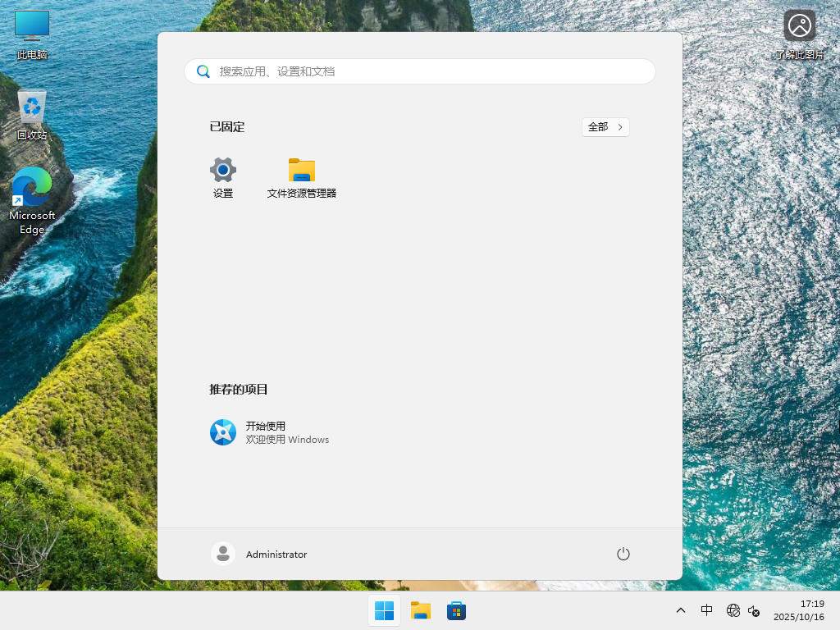The image size is (840, 630).
Task: Open 回收站 from desktop
Action: [31, 112]
